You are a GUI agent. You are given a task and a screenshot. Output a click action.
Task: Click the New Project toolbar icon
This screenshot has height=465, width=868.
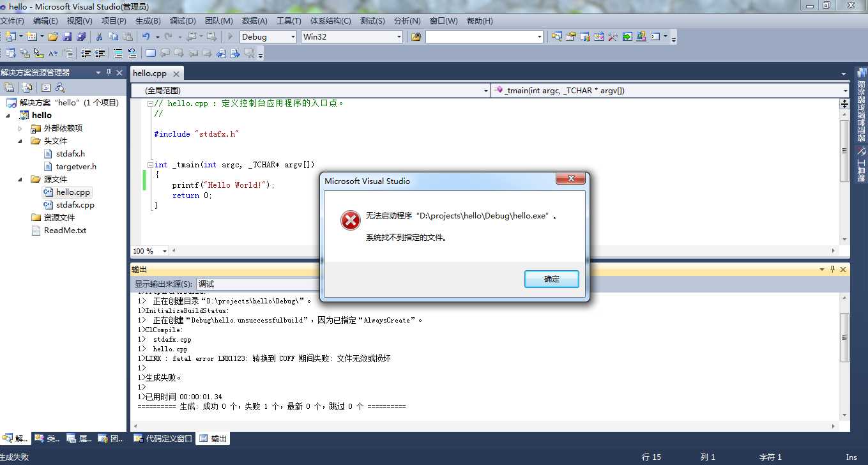[x=11, y=36]
